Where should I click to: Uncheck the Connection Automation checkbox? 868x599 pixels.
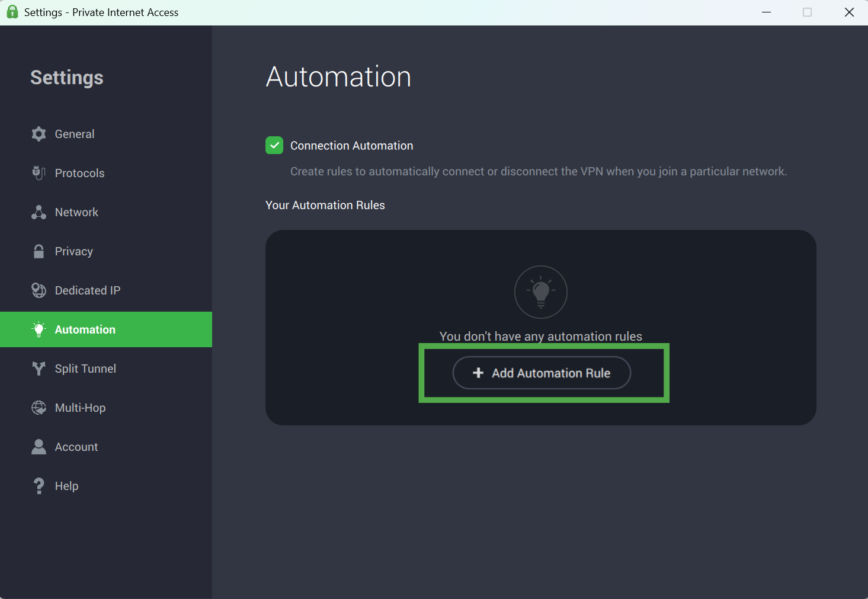[274, 145]
